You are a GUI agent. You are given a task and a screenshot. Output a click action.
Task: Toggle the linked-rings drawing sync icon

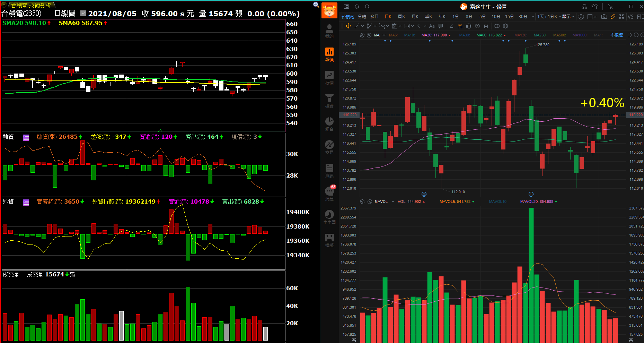(497, 26)
